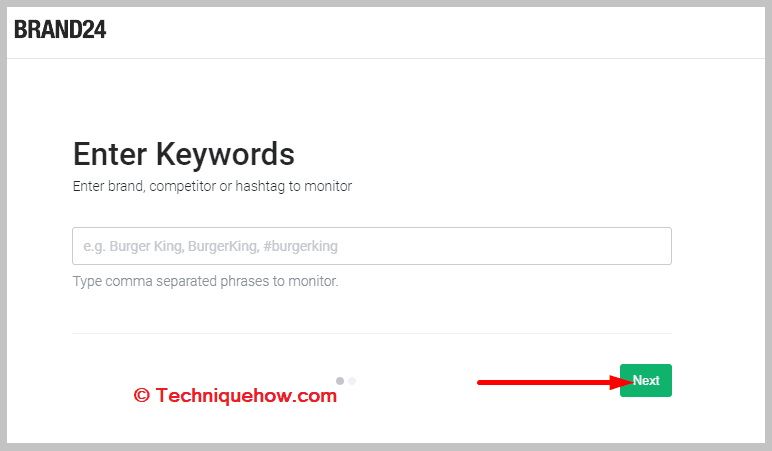Click the green Next button

point(645,380)
